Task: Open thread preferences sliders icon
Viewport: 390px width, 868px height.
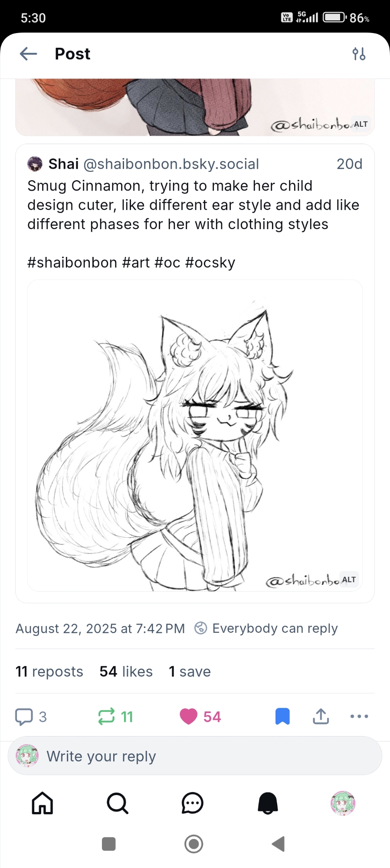Action: 359,54
